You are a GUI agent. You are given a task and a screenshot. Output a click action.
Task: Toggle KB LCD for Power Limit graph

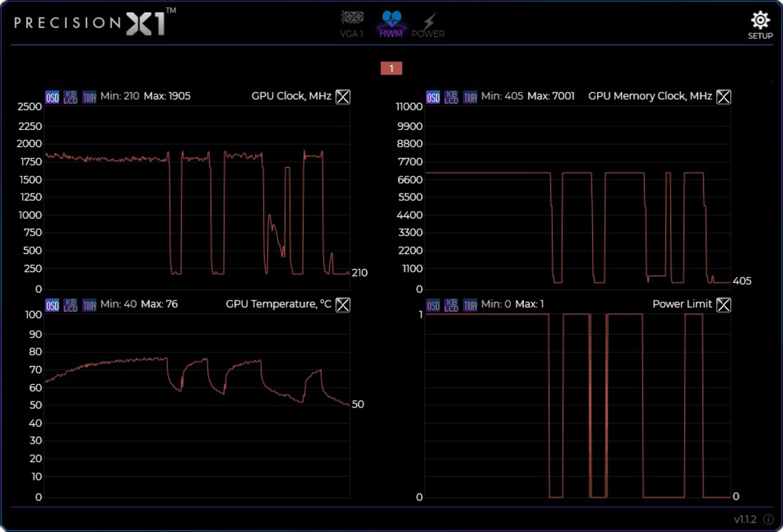452,305
